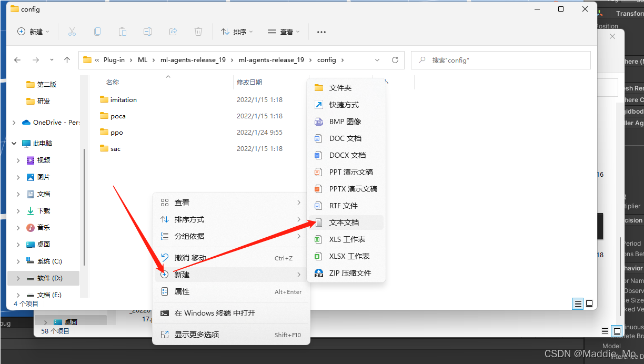Screen dimensions: 644x364
Task: Expand the 文档 tree node
Action: tap(18, 194)
